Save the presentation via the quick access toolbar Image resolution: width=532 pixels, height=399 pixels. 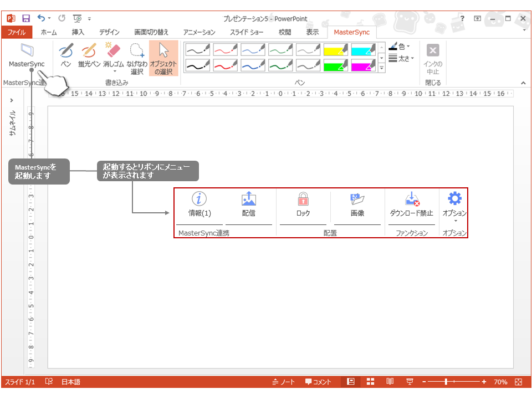coord(25,18)
